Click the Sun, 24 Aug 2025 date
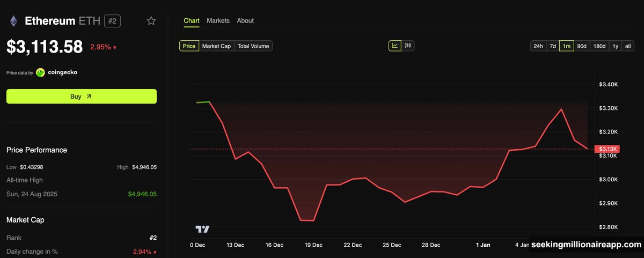The image size is (644, 258). click(x=32, y=194)
